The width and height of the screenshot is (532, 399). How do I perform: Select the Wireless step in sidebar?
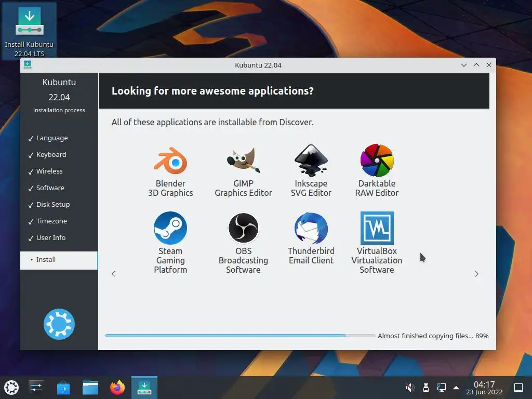[49, 171]
